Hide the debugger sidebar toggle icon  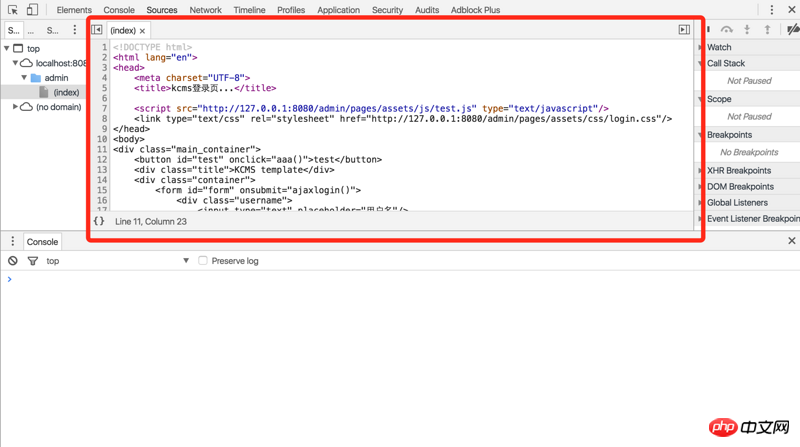pos(684,30)
